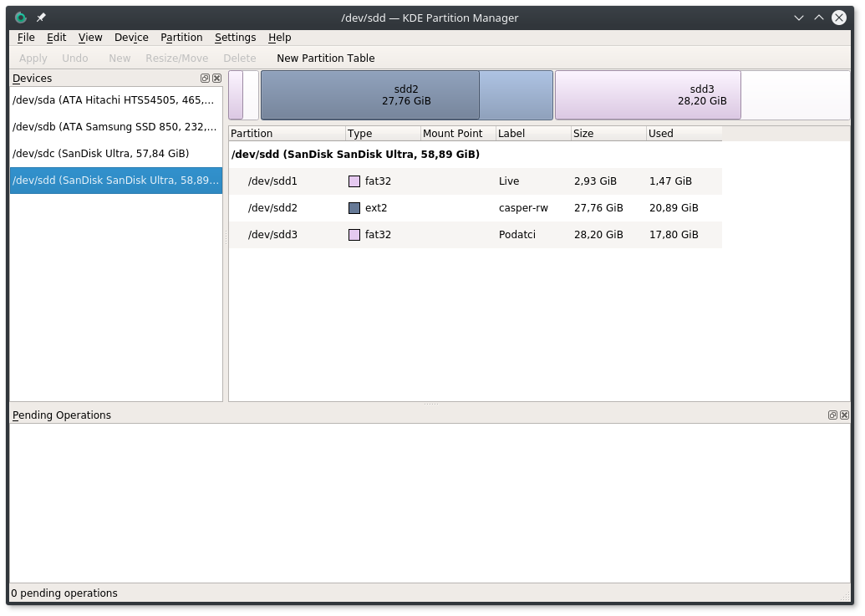The height and width of the screenshot is (616, 865).
Task: Click the Mount Point column header
Action: (457, 134)
